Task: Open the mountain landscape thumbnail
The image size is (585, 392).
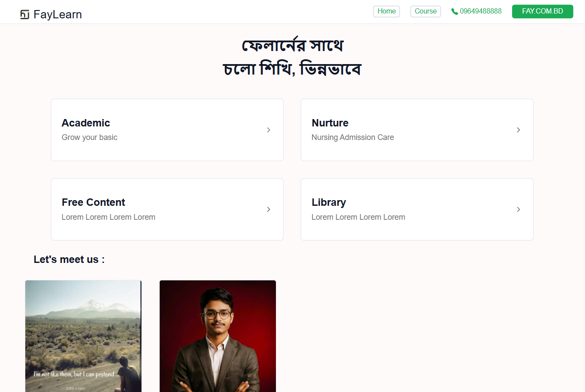Action: 83,336
